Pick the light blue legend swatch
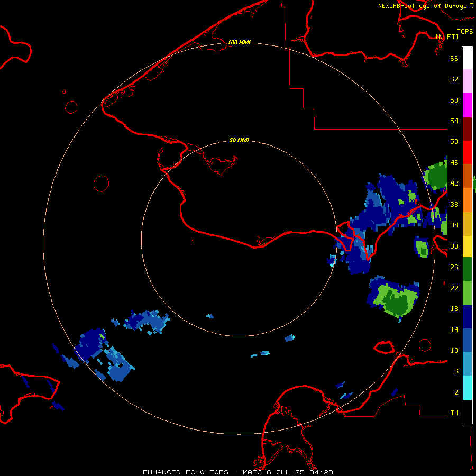The height and width of the screenshot is (476, 476). 467,364
